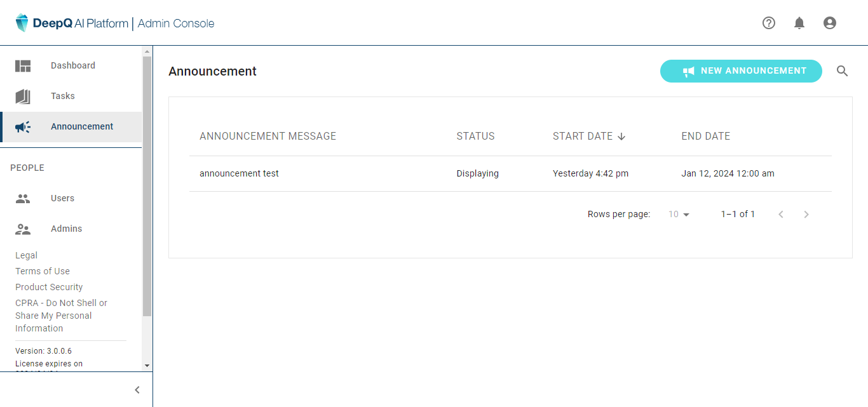The image size is (868, 407).
Task: Go to previous page of announcements
Action: (781, 215)
